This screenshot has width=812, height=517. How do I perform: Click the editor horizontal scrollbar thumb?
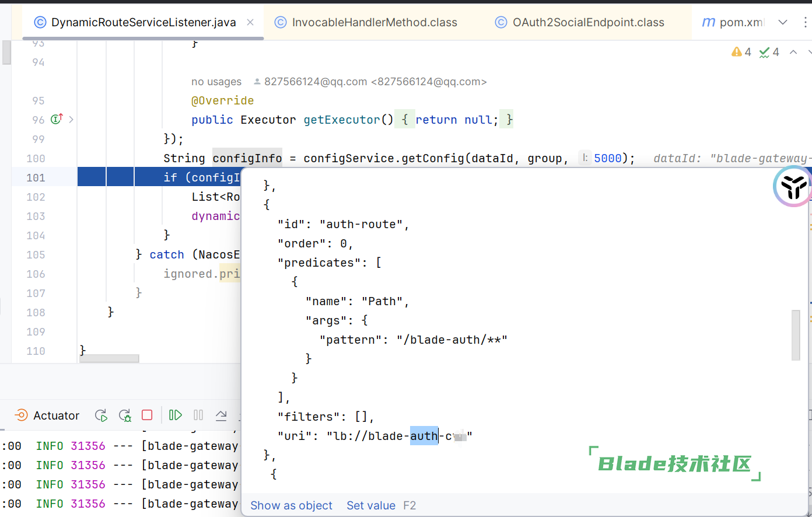[109, 358]
